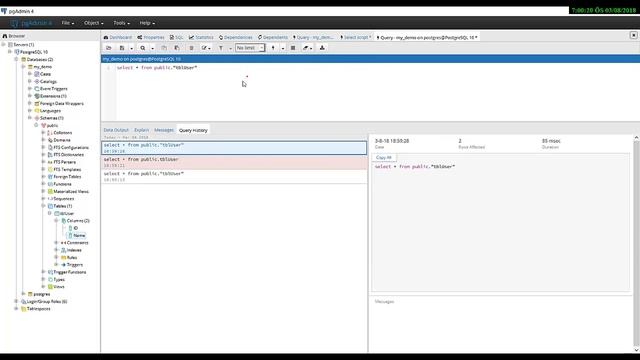The image size is (640, 360).
Task: Switch to the Statistics tab
Action: click(x=201, y=37)
